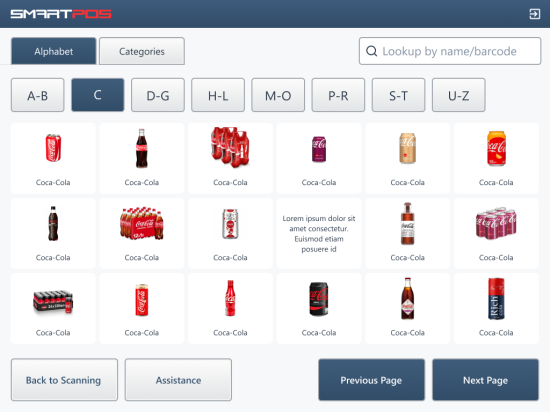
Task: Click the search magnifier icon
Action: pos(371,51)
